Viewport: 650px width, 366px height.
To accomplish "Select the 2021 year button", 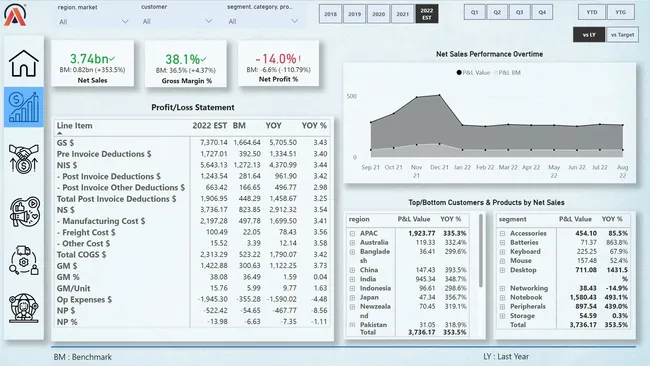I will [403, 14].
